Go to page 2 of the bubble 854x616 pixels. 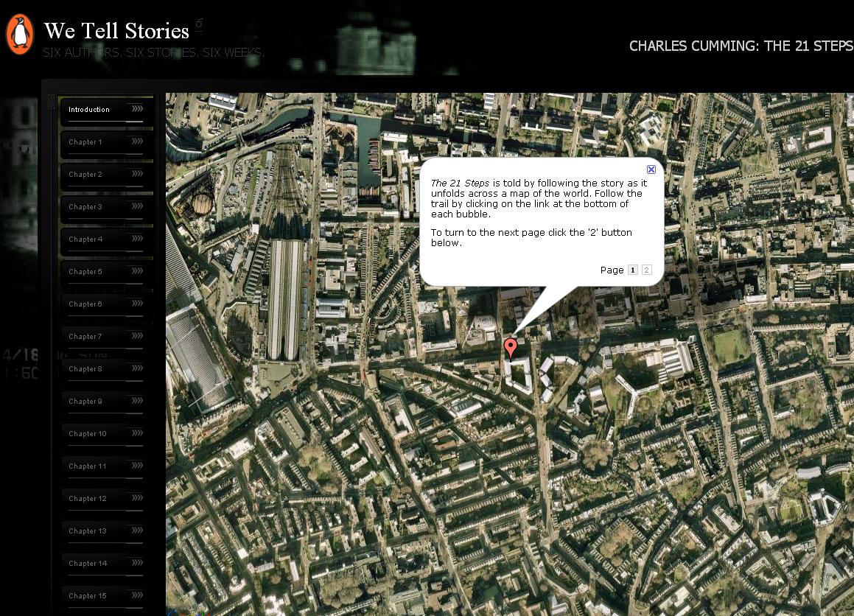647,270
